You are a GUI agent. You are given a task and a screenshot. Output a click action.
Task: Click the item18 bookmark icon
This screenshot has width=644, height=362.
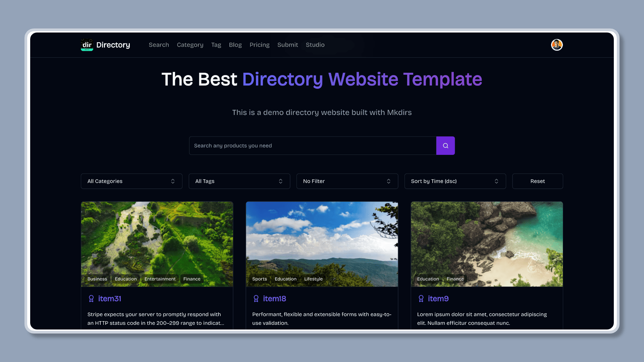click(256, 299)
